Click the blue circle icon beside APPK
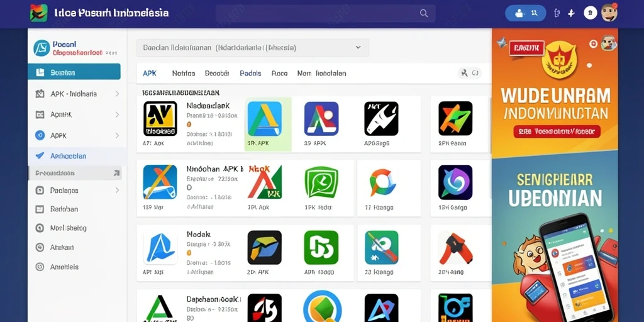644x322 pixels. 40,135
